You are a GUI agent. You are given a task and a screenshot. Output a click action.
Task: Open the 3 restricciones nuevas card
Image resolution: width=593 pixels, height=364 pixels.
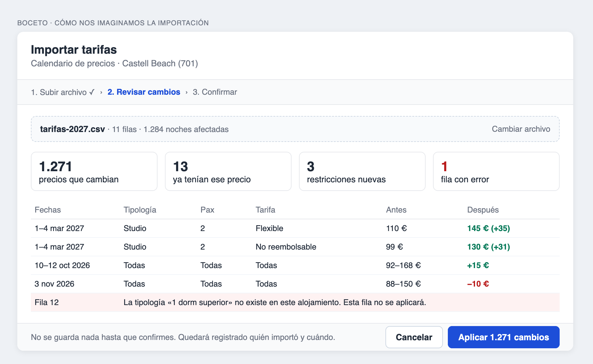point(362,172)
